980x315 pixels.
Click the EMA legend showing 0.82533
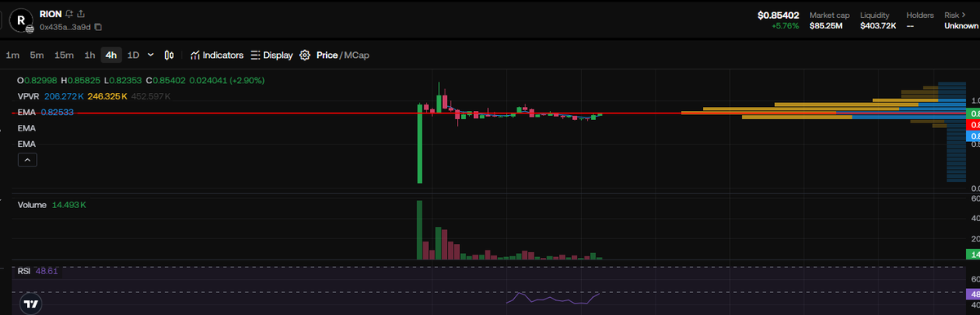tap(46, 113)
